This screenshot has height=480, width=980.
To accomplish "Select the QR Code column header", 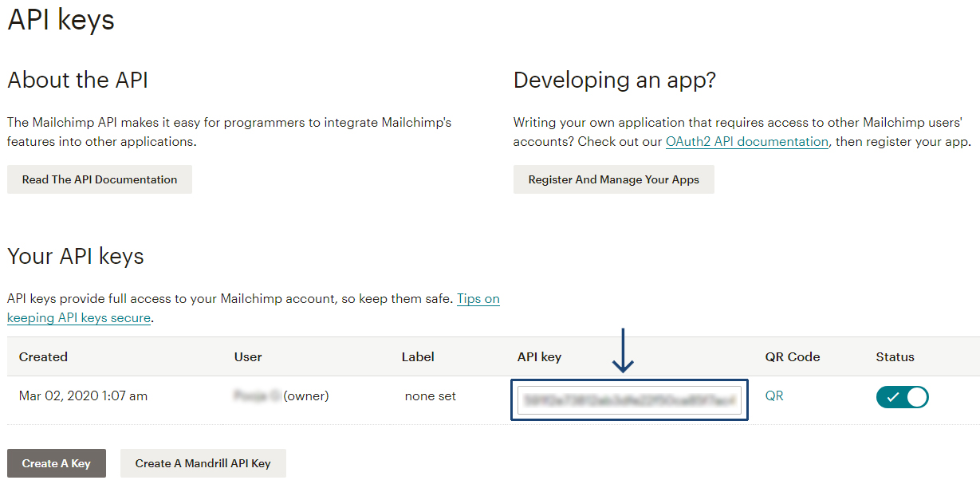I will coord(793,356).
